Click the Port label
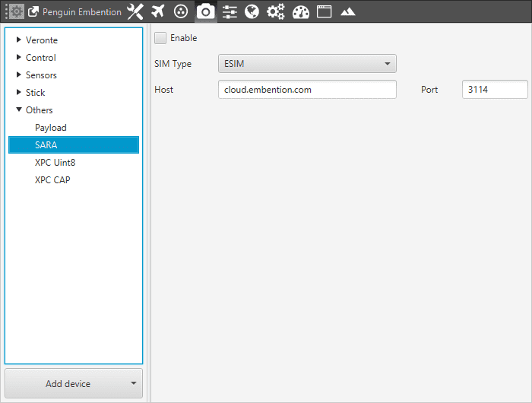 tap(429, 90)
